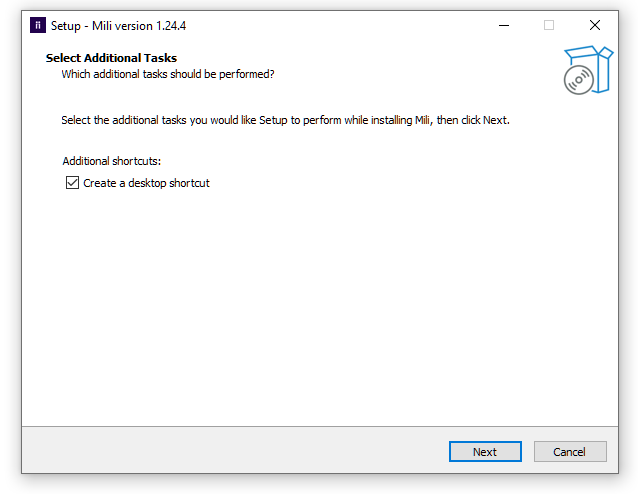
Task: Click empty title bar space before minimize
Action: tap(350, 25)
